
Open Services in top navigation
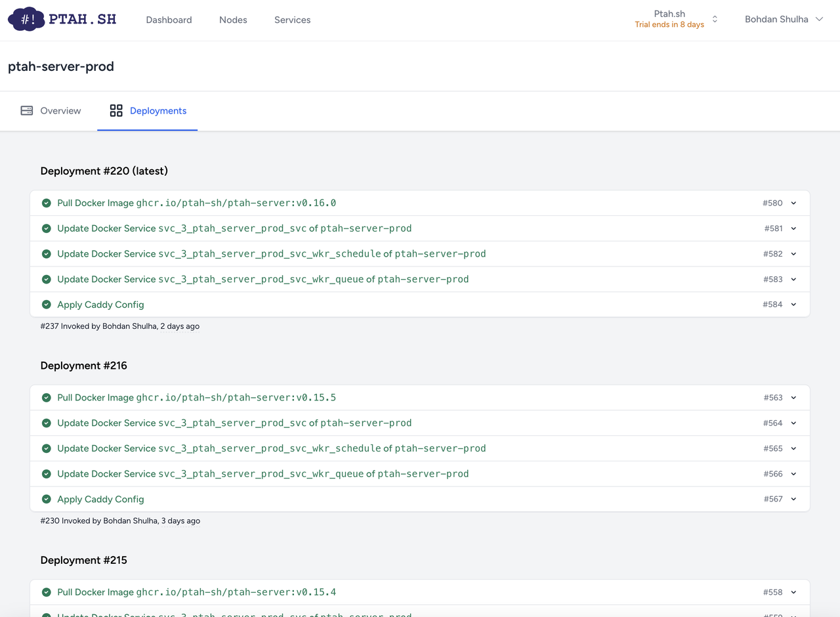293,20
